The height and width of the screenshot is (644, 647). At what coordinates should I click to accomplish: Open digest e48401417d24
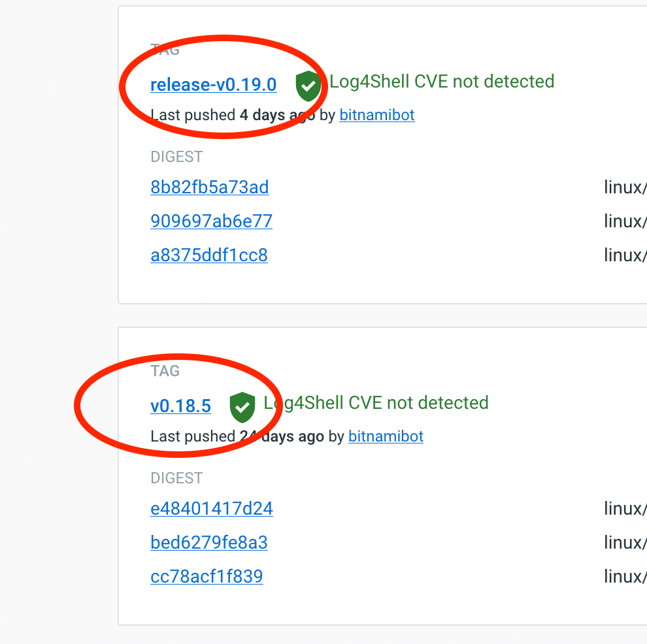coord(211,509)
